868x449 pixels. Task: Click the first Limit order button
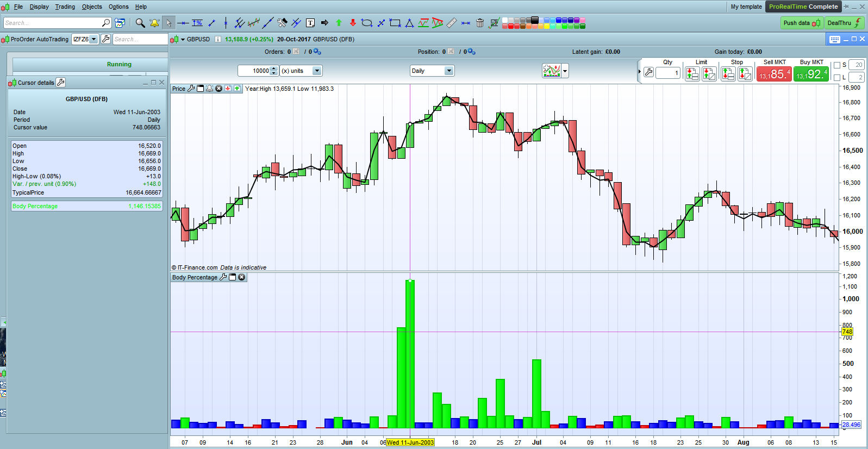692,74
